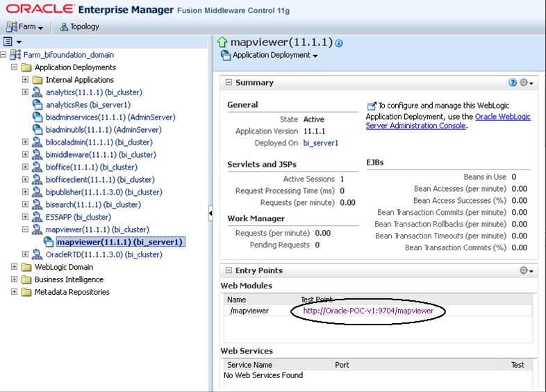546x392 pixels.
Task: Expand the bisearch(11.1.1) node
Action: click(25, 204)
